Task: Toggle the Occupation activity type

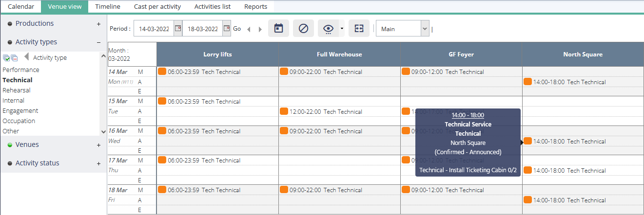Action: click(19, 121)
